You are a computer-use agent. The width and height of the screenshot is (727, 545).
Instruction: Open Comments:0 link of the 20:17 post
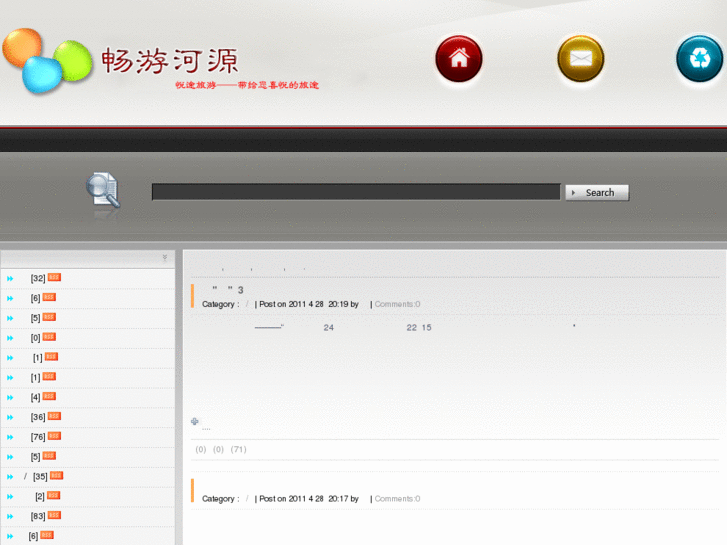click(397, 499)
